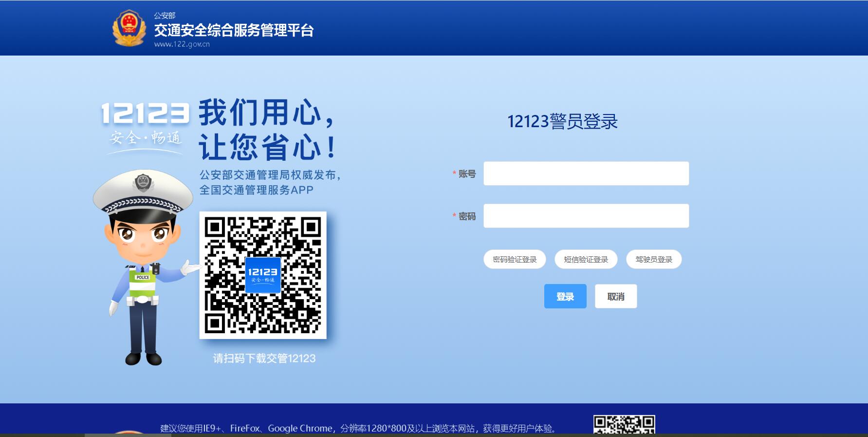The image size is (868, 437).
Task: Focus the 账号 account input field
Action: click(586, 173)
